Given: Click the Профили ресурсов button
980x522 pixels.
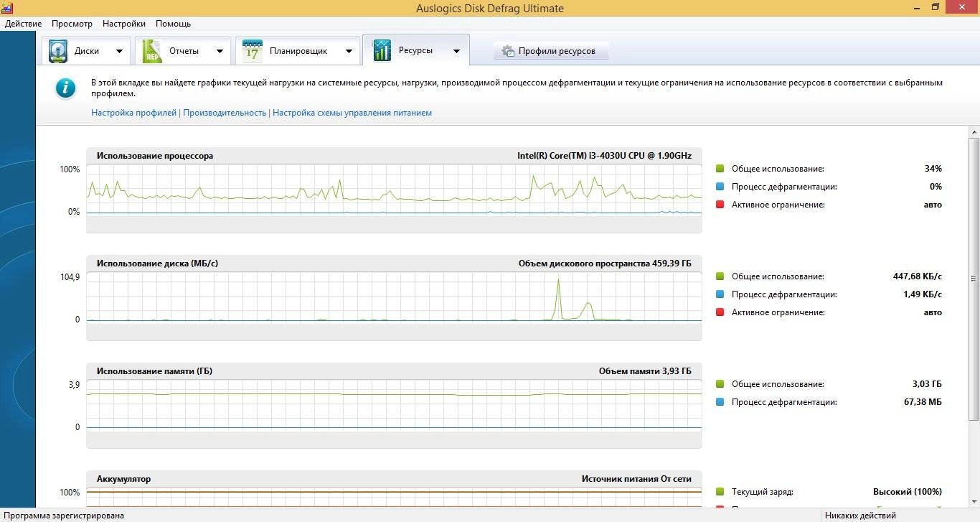Looking at the screenshot, I should coord(551,51).
